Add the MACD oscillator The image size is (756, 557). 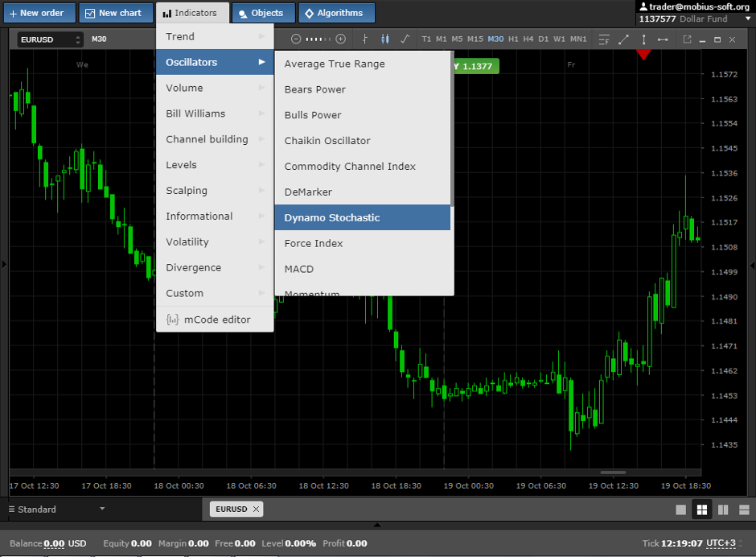pos(363,268)
